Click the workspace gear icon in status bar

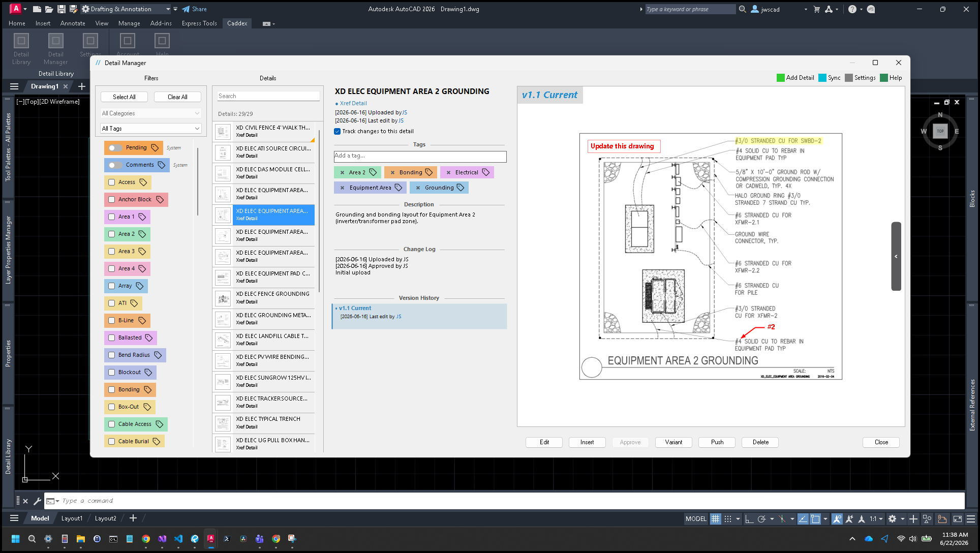tap(892, 519)
